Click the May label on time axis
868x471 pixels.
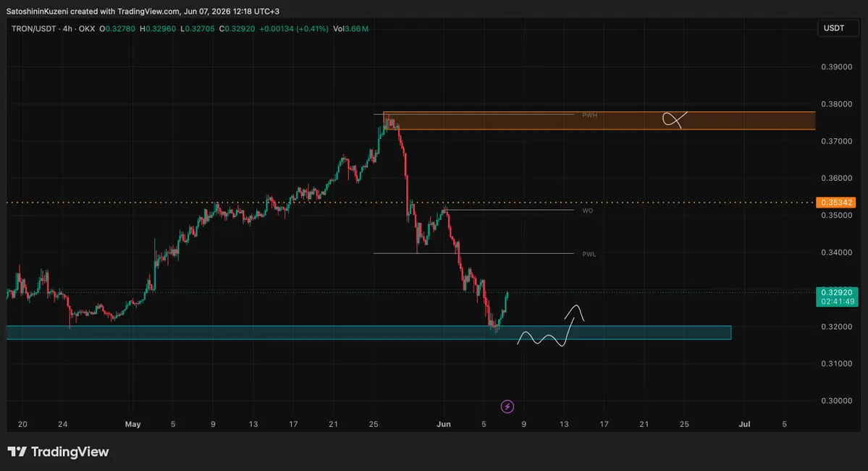(133, 424)
